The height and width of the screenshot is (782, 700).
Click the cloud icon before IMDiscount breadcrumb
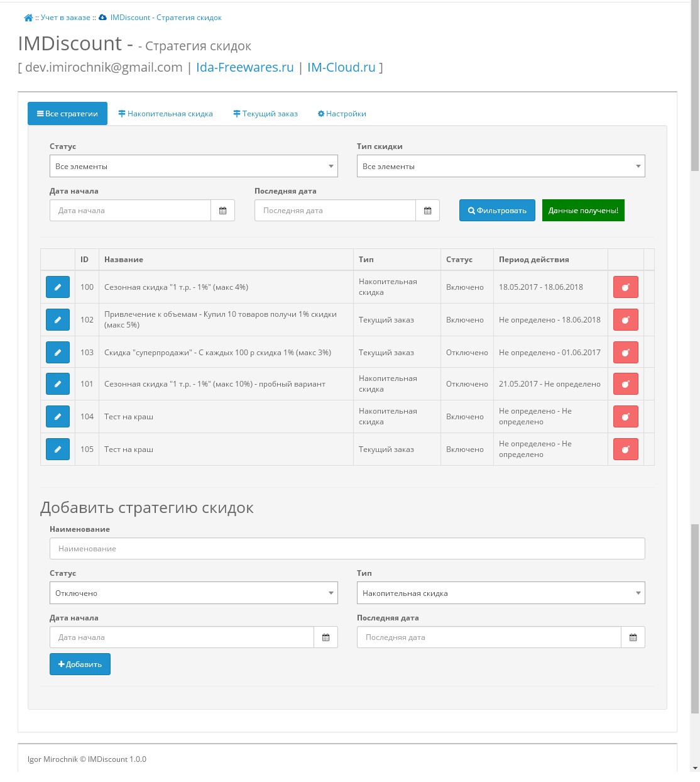(102, 18)
